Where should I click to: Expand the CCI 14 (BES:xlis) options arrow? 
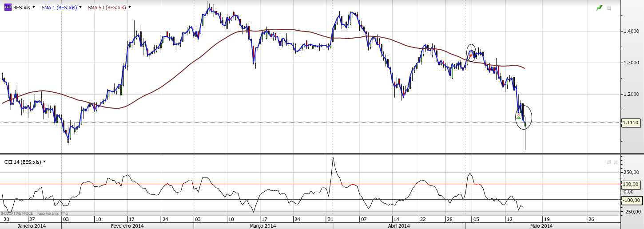(44, 162)
